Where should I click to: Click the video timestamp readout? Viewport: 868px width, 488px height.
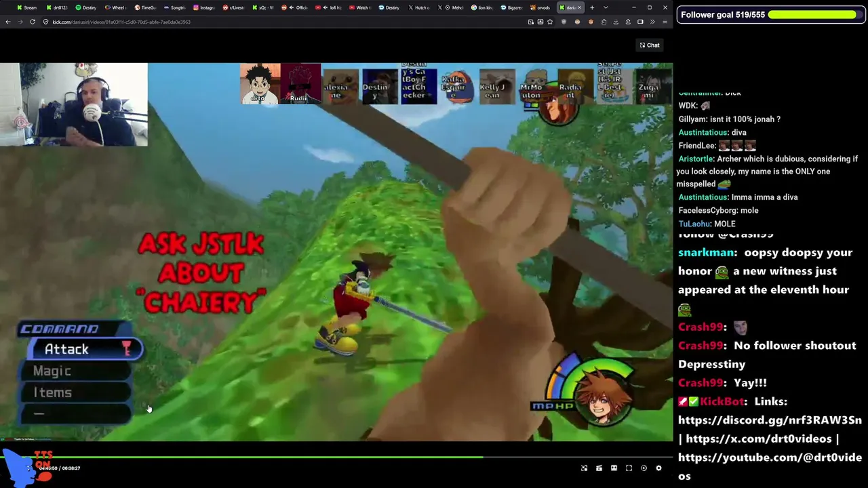tap(60, 468)
